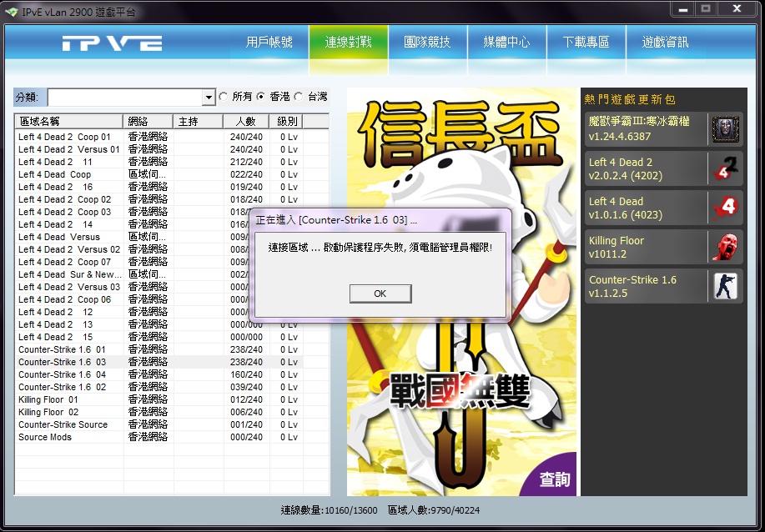Viewport: 765px width, 532px height.
Task: Select the 所有 radio button
Action: point(224,97)
